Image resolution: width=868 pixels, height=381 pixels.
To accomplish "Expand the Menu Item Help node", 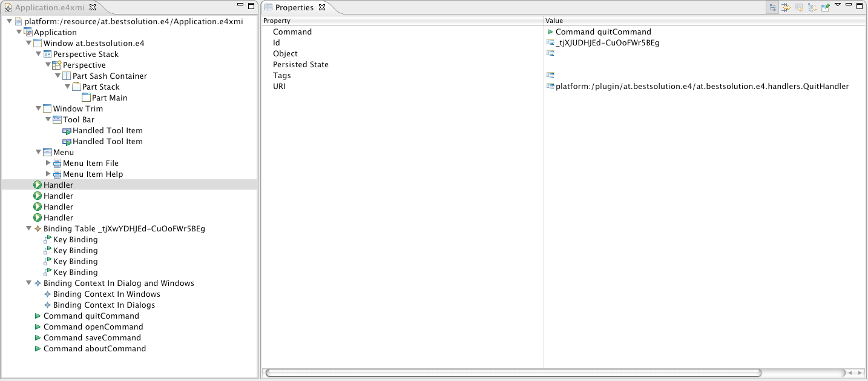I will [48, 174].
